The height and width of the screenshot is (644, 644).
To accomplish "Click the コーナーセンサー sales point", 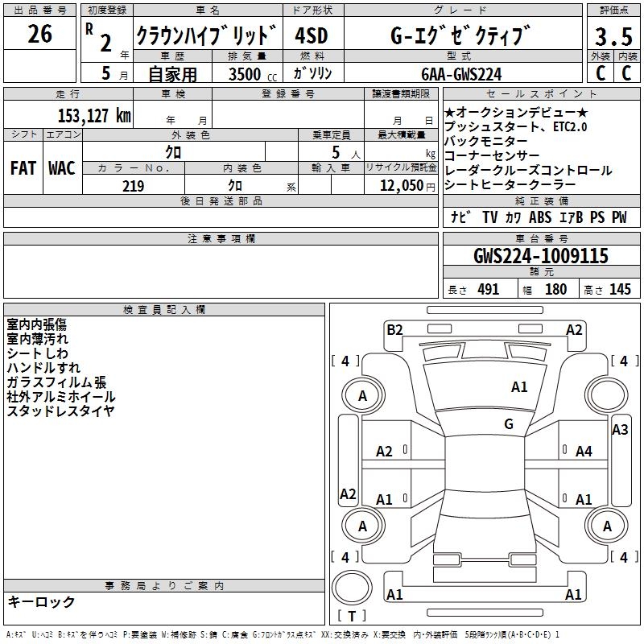I will point(492,155).
